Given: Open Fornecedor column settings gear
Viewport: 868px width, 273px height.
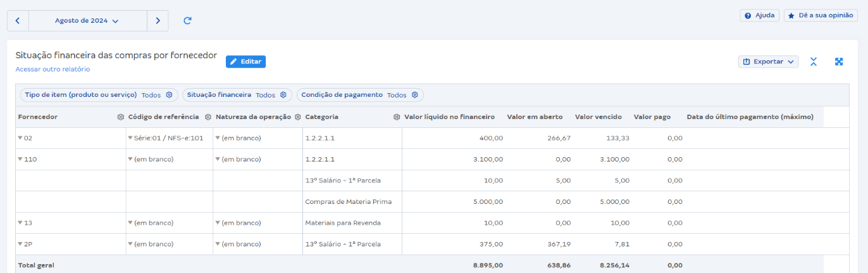Looking at the screenshot, I should point(120,117).
